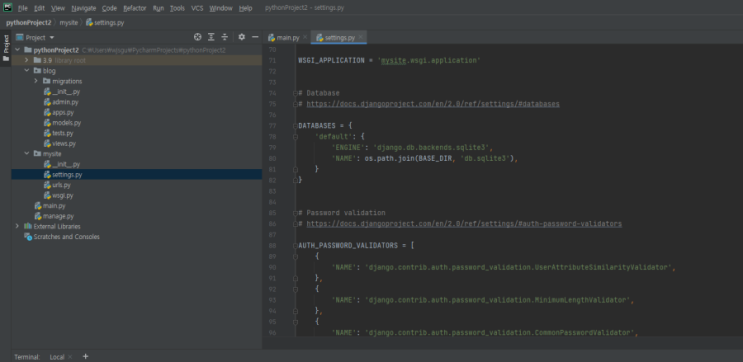Click the MinimumLengthValidator text on line 93

(580, 300)
